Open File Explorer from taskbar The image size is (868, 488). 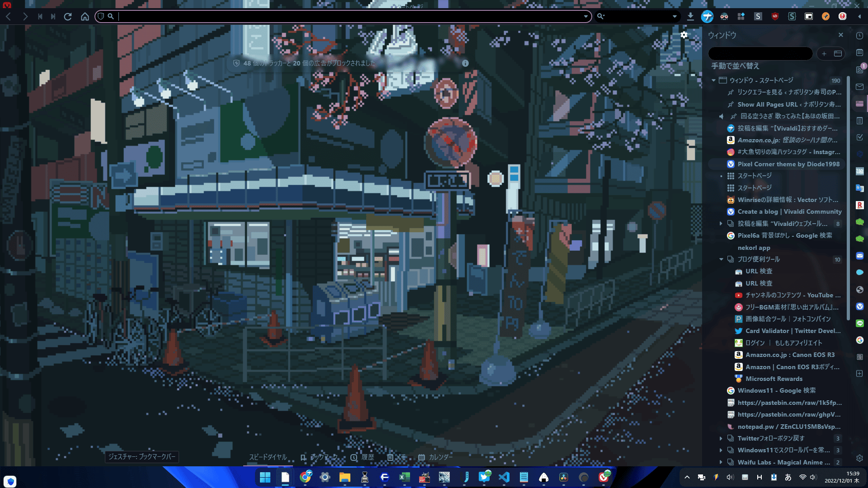point(344,477)
